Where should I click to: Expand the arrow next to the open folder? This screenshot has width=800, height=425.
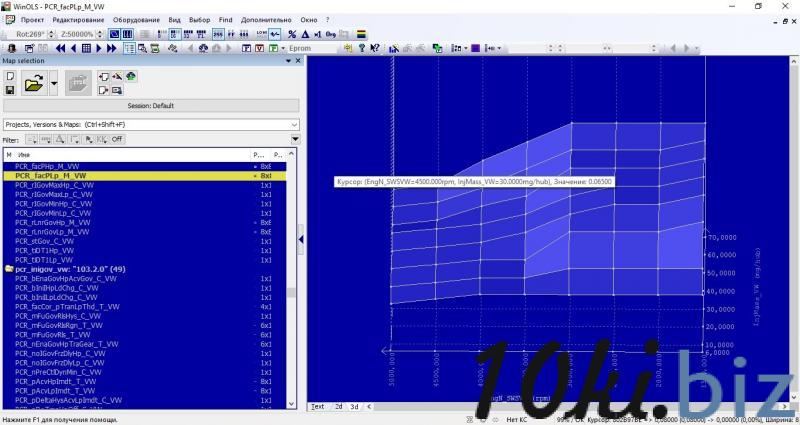tap(55, 84)
